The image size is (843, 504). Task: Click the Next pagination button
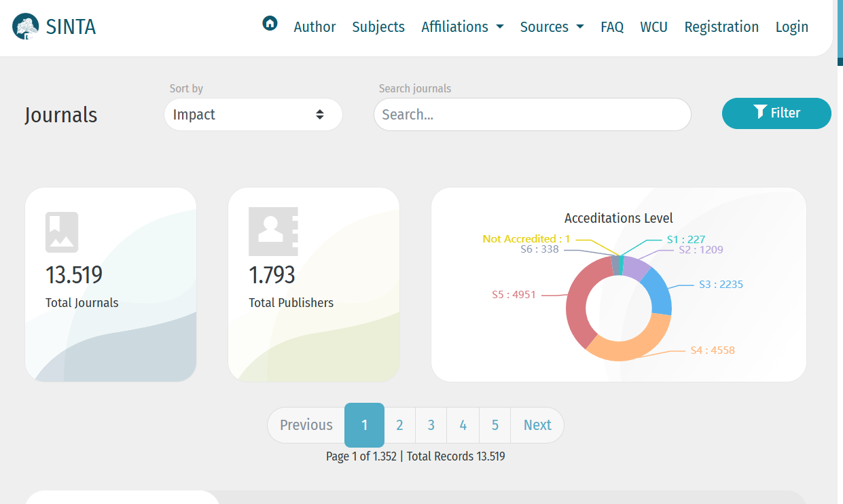pyautogui.click(x=537, y=425)
